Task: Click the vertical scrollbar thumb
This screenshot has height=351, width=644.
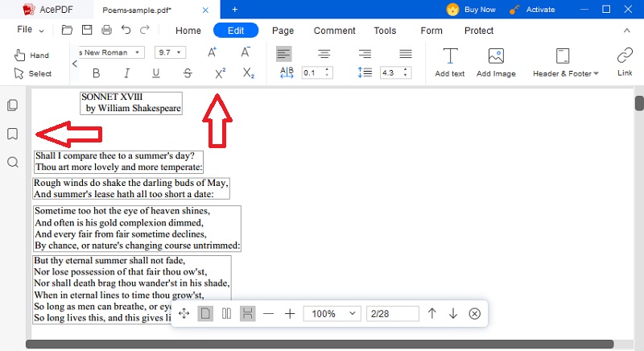Action: (x=639, y=103)
